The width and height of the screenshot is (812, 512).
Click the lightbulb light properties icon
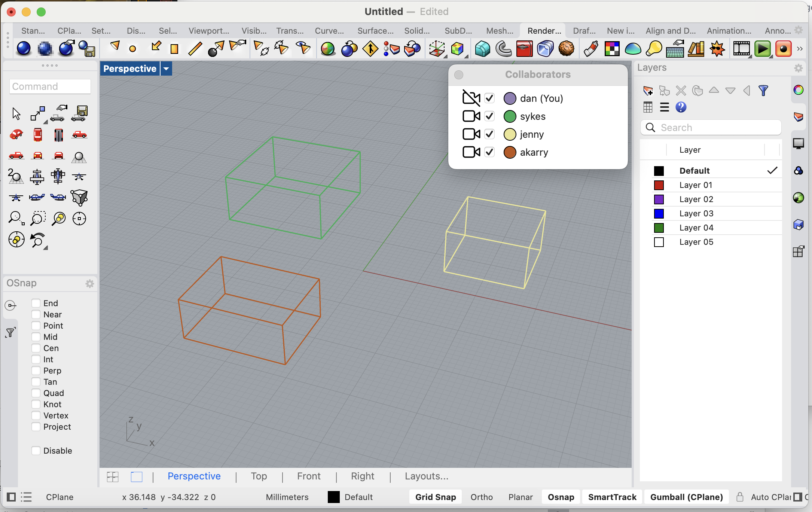click(x=654, y=49)
